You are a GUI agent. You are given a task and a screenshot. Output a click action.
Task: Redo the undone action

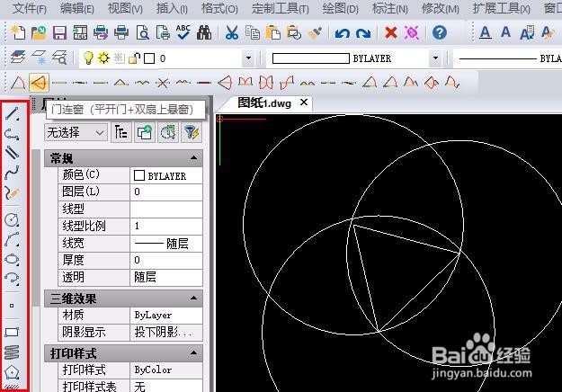point(363,33)
